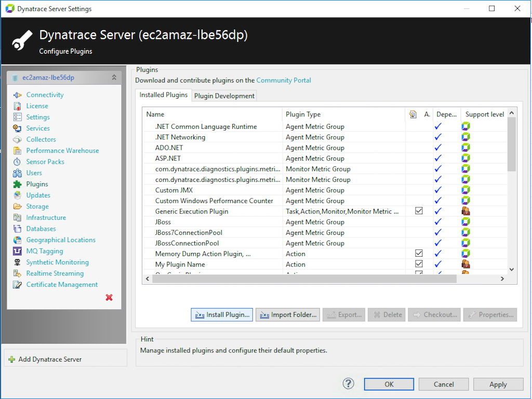Screen dimensions: 532x399
Task: Select the JBossConnectionPool row
Action: click(325, 243)
